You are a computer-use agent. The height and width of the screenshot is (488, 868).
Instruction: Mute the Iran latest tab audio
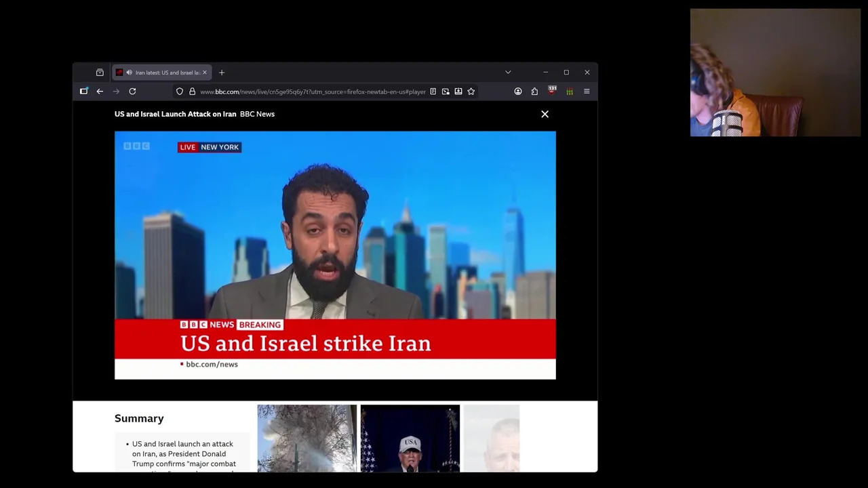[x=129, y=73]
